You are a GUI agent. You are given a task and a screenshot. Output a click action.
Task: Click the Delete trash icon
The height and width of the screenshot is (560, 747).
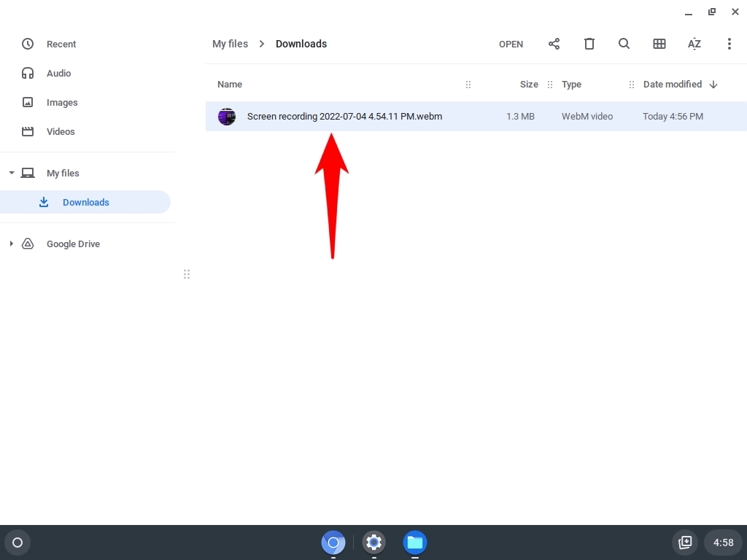click(589, 44)
